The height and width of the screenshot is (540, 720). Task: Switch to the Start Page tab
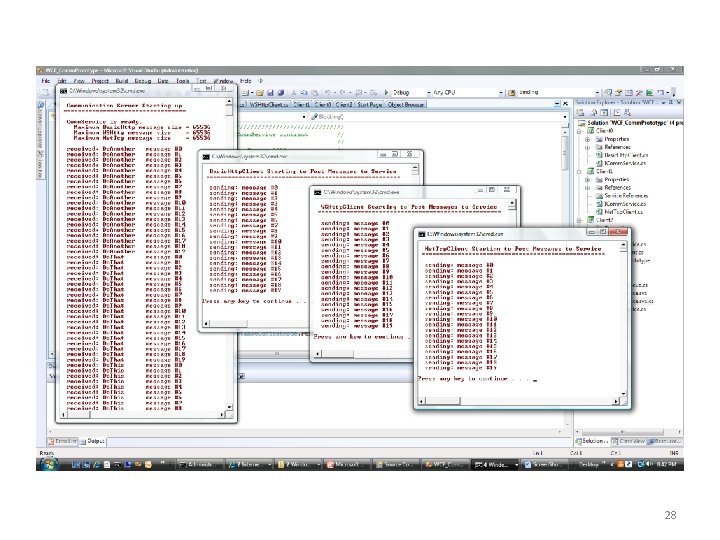point(370,105)
